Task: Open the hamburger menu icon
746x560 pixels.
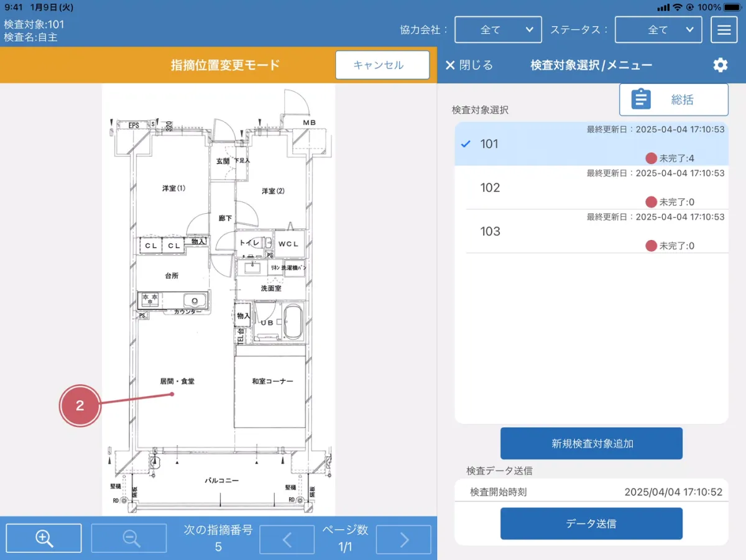Action: (724, 30)
